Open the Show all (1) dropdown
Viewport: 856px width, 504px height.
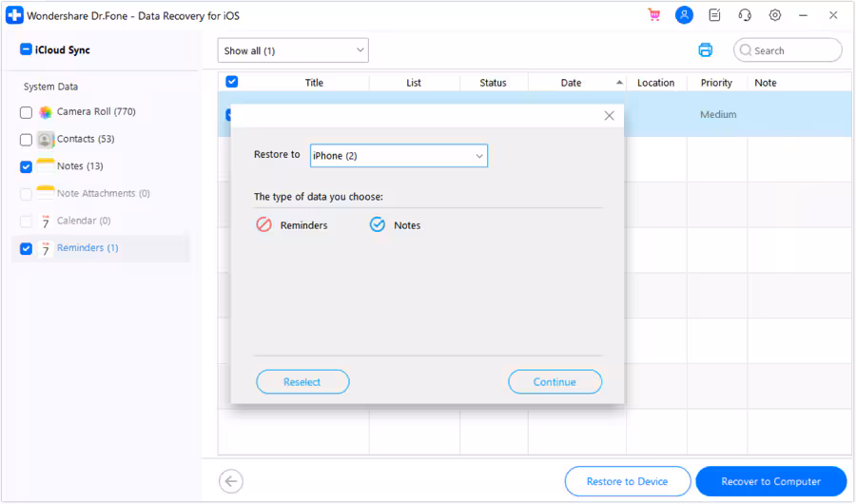293,50
